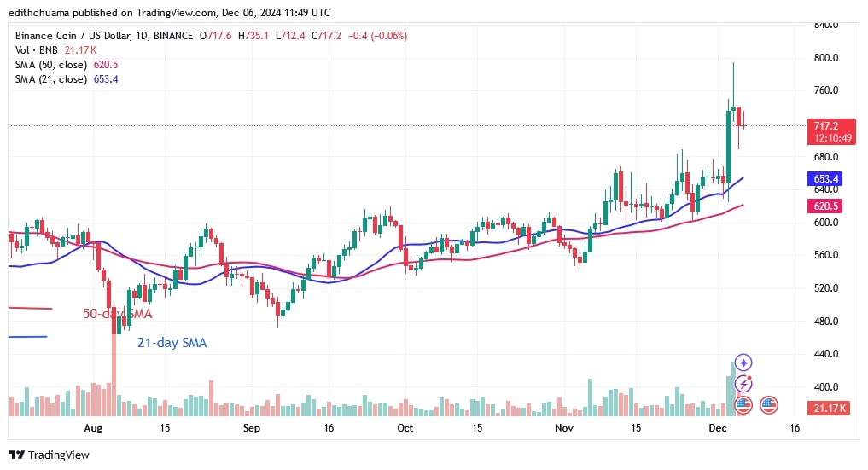Click the purple sparkle event icon
Viewport: 868px width, 470px height.
743,363
